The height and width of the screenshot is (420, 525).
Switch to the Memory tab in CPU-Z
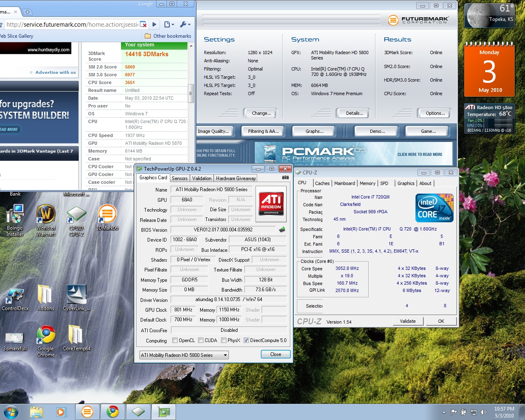point(367,183)
